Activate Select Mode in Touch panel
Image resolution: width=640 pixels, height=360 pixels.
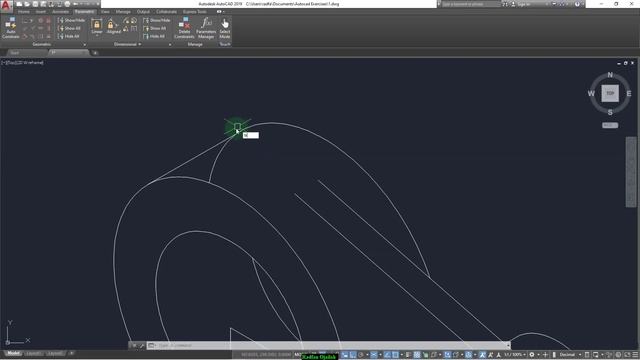tap(225, 28)
